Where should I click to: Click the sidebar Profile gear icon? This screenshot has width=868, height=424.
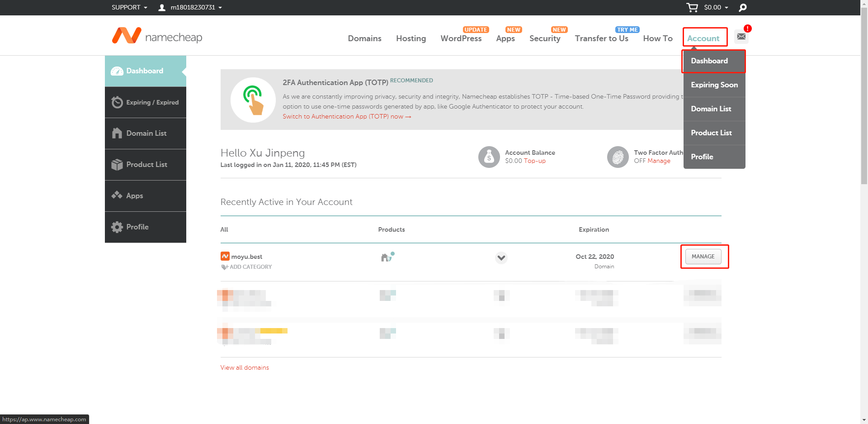click(x=117, y=227)
